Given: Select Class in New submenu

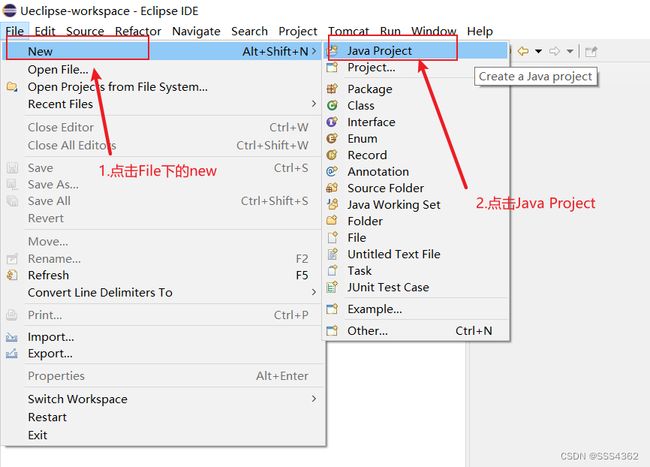Looking at the screenshot, I should [x=417, y=105].
